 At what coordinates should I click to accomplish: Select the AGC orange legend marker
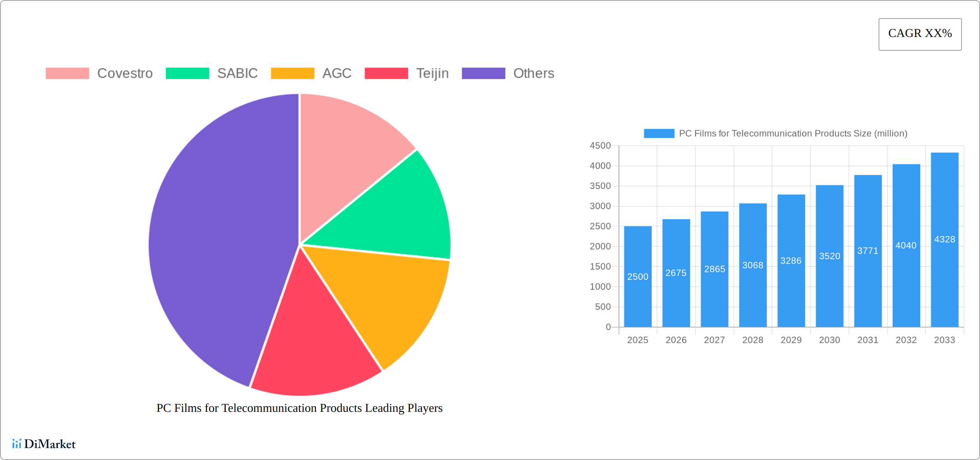pos(292,73)
